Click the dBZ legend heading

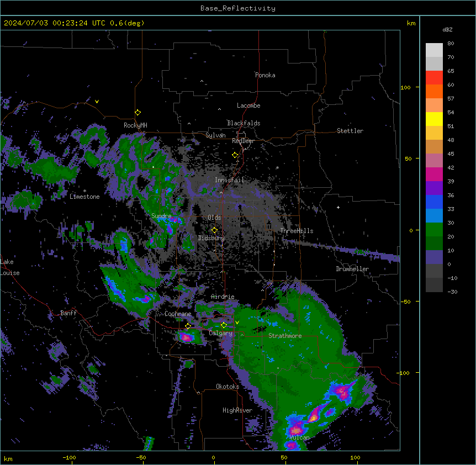pos(447,29)
